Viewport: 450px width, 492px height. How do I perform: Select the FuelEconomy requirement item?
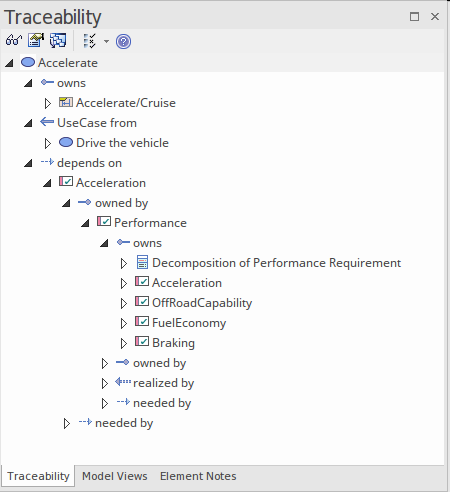[x=189, y=323]
